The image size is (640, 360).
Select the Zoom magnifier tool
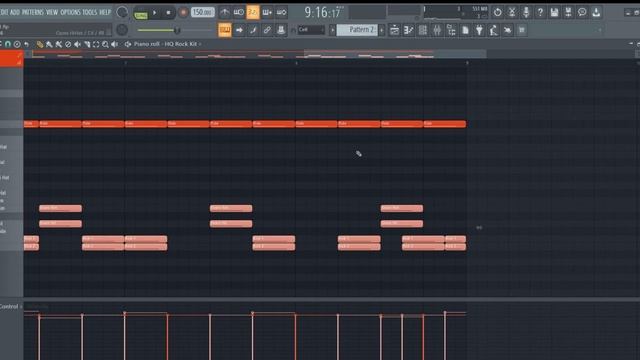(x=106, y=44)
